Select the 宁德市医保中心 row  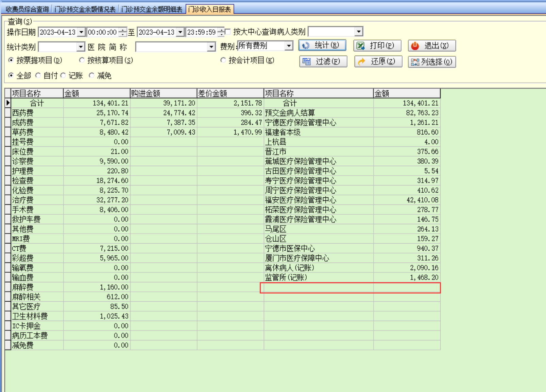click(x=352, y=248)
